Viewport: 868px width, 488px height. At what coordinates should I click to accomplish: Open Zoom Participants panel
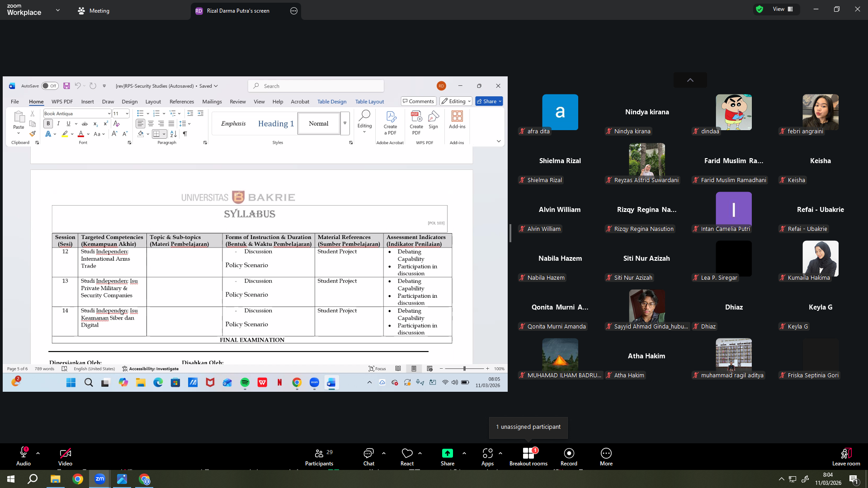point(319,456)
